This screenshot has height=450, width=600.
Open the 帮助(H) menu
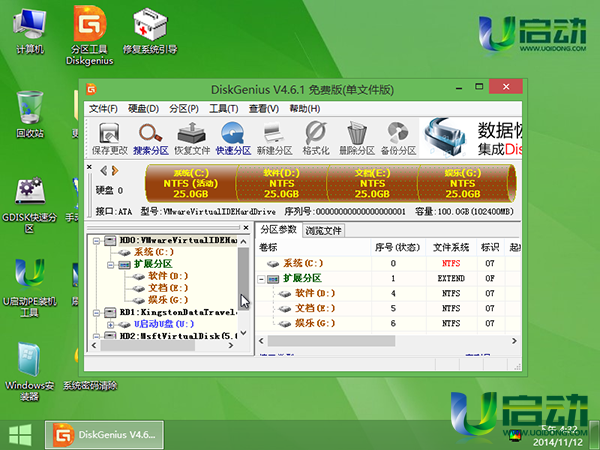click(x=305, y=109)
